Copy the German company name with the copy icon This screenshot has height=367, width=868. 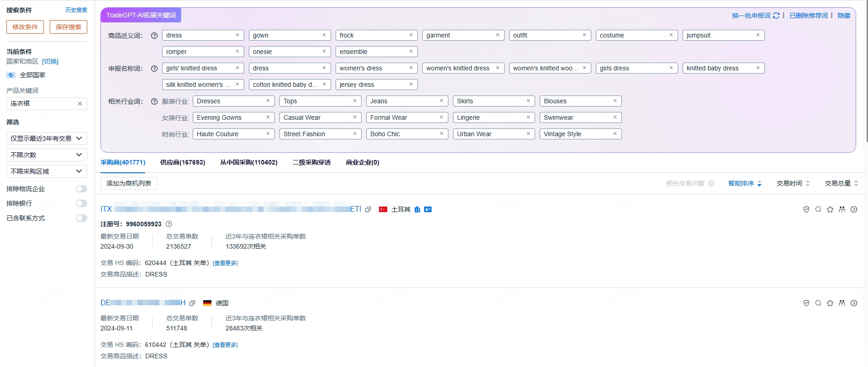point(192,303)
